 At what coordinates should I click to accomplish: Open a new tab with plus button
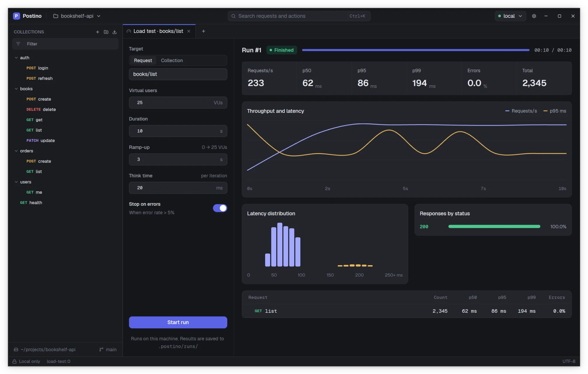pos(203,31)
